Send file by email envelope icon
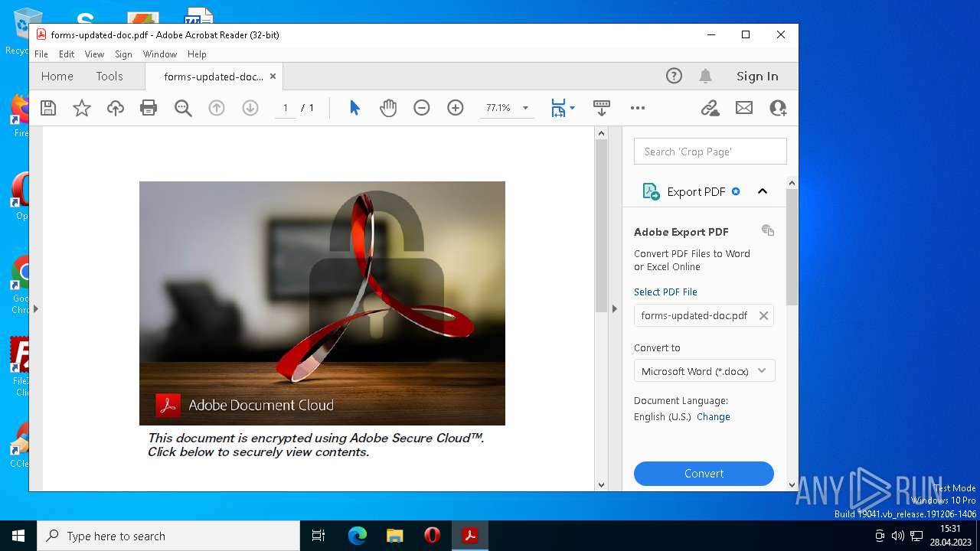Screen dimensions: 980x551 pos(744,108)
